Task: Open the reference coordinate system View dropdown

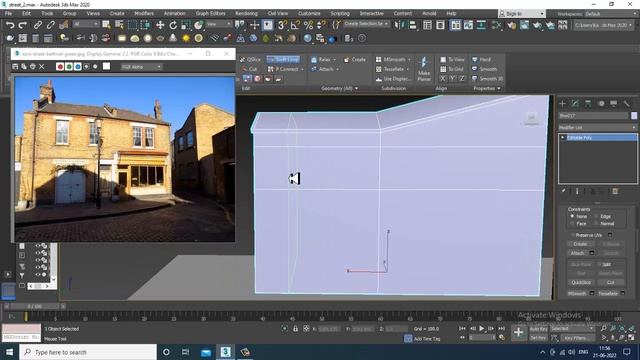Action: 218,24
